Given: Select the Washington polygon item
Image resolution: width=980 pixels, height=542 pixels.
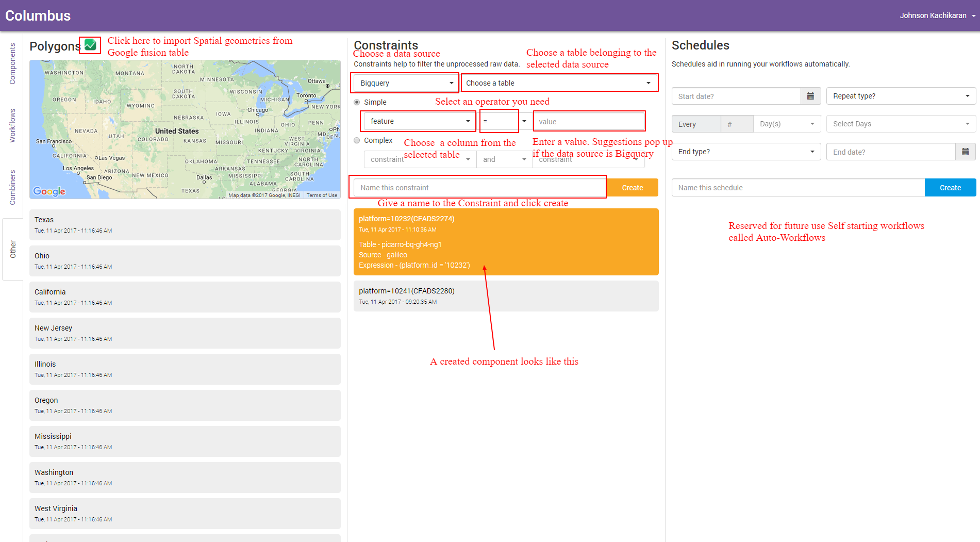Looking at the screenshot, I should 185,478.
